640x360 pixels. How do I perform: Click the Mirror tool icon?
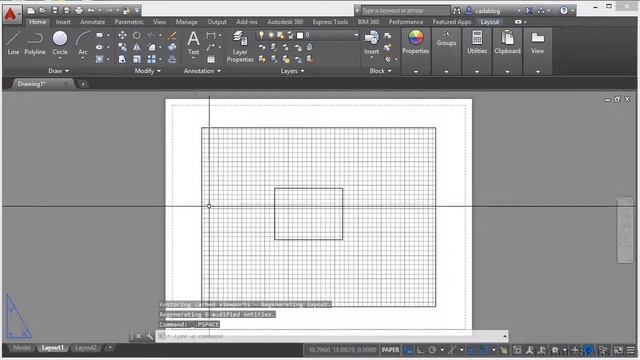(x=137, y=47)
